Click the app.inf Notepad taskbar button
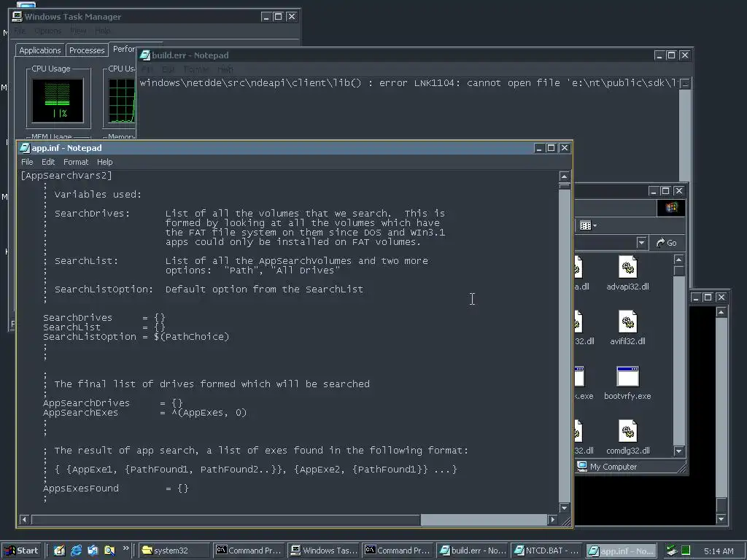Viewport: 747px width, 560px height. 621,551
